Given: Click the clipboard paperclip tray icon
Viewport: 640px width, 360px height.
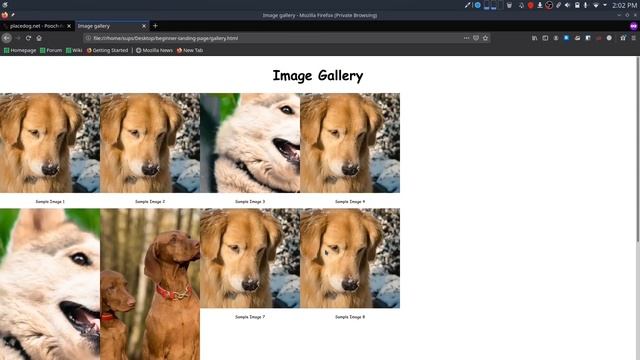Looking at the screenshot, I should pyautogui.click(x=558, y=5).
